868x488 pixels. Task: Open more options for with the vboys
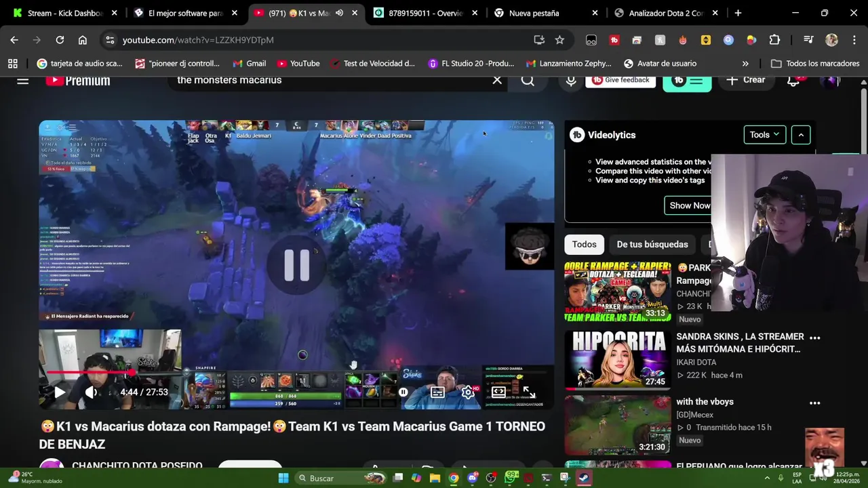[815, 403]
